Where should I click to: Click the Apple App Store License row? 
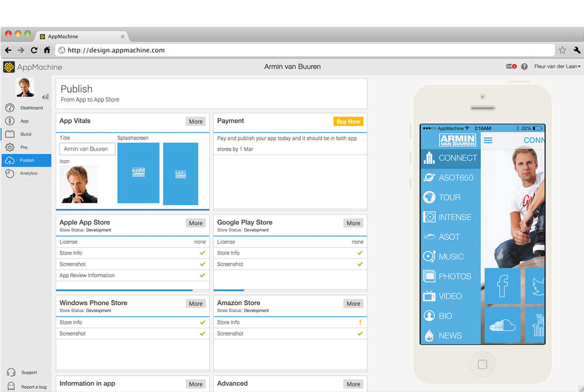(133, 242)
